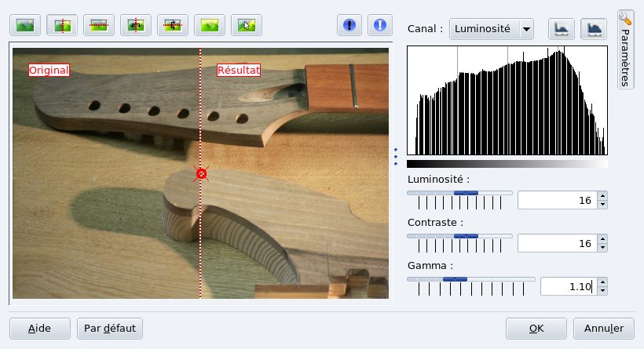Image resolution: width=644 pixels, height=349 pixels.
Task: Select vertical split preview mode
Action: click(x=61, y=26)
